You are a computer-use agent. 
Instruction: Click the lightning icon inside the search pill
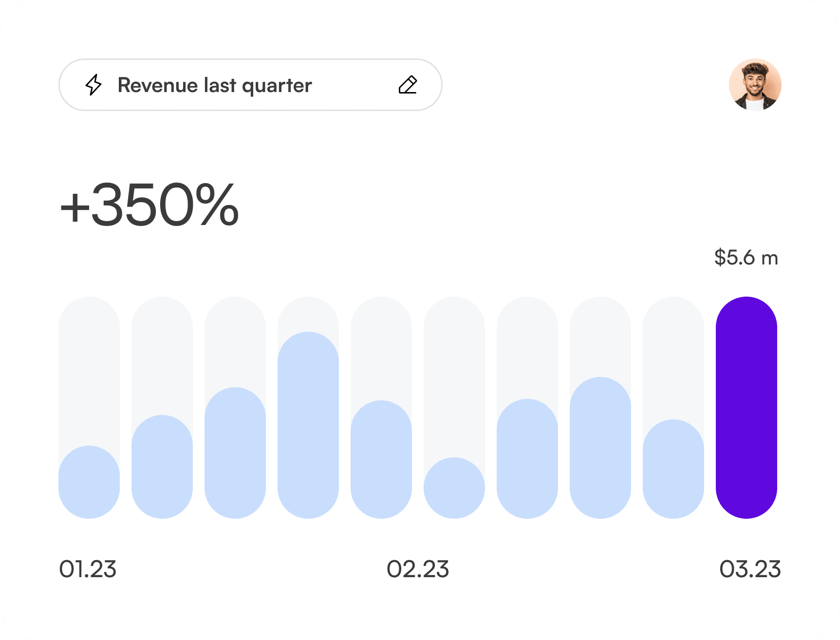point(94,85)
